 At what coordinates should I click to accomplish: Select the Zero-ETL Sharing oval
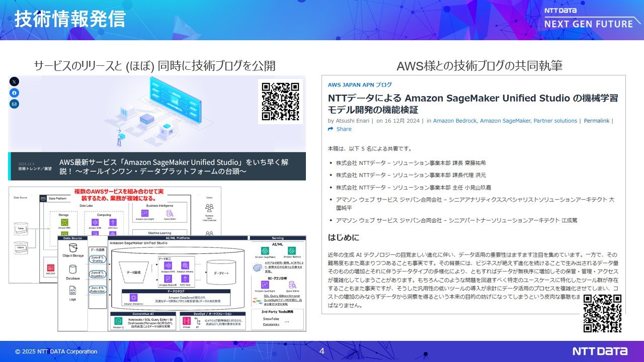[98, 260]
